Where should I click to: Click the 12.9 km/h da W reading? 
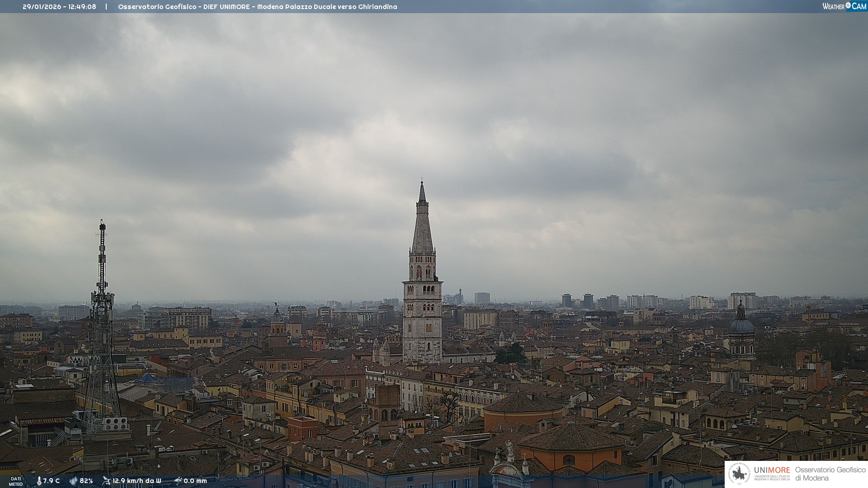pos(137,481)
